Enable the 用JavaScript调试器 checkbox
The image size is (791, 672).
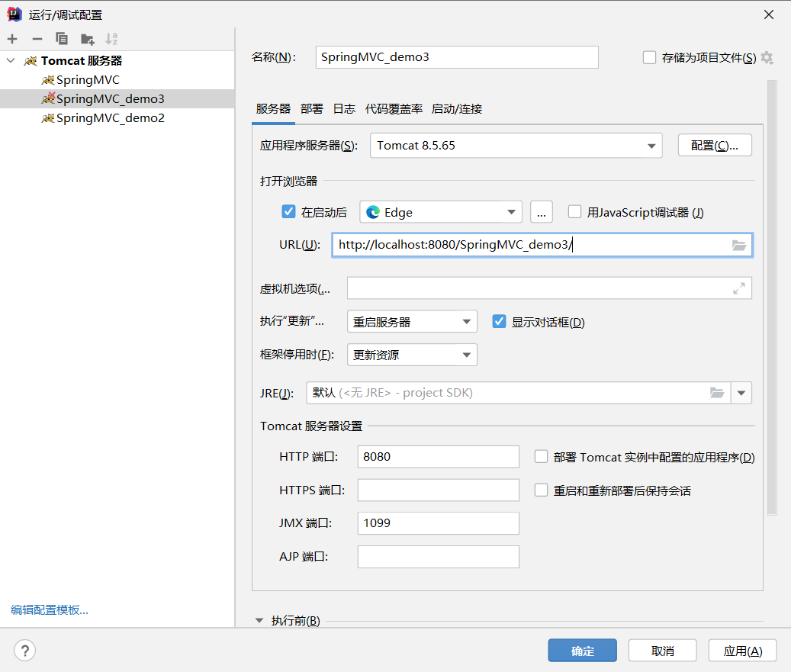point(574,211)
